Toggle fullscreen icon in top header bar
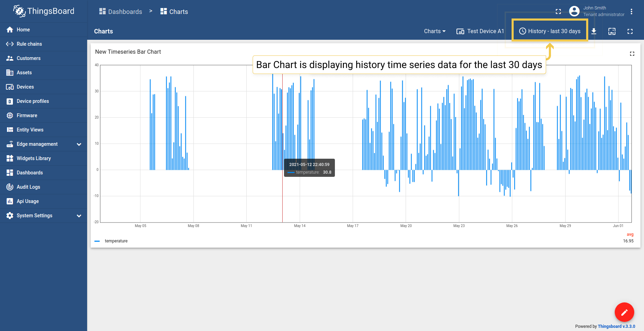Viewport: 644px width, 331px height. tap(558, 12)
